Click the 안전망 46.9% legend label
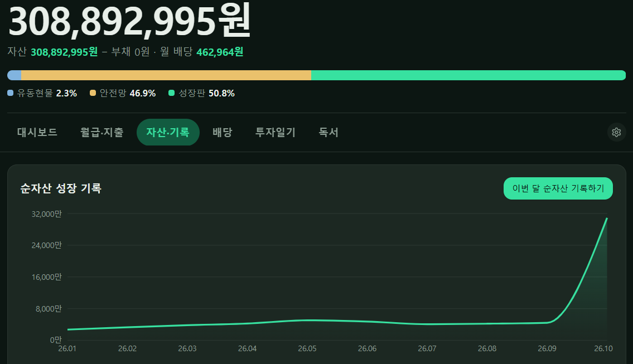The image size is (633, 364). pos(128,93)
